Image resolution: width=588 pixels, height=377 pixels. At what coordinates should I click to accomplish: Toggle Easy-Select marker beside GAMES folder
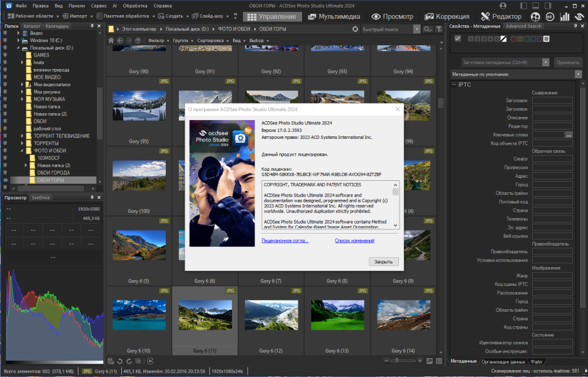(5, 55)
